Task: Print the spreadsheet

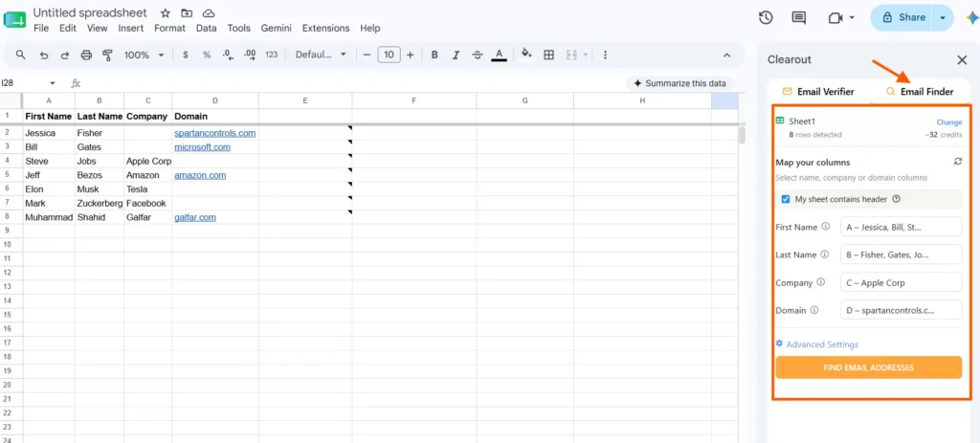Action: coord(86,55)
